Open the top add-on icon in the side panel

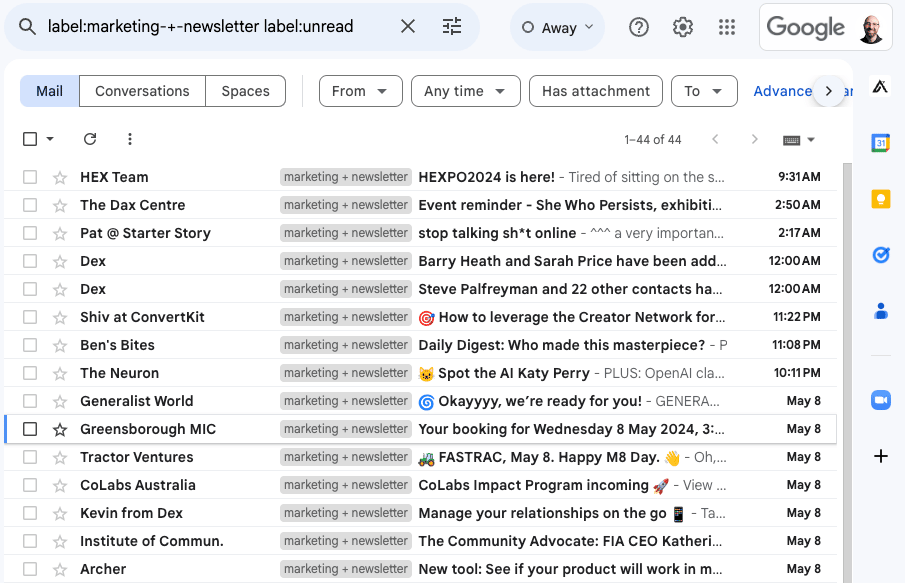tap(880, 87)
